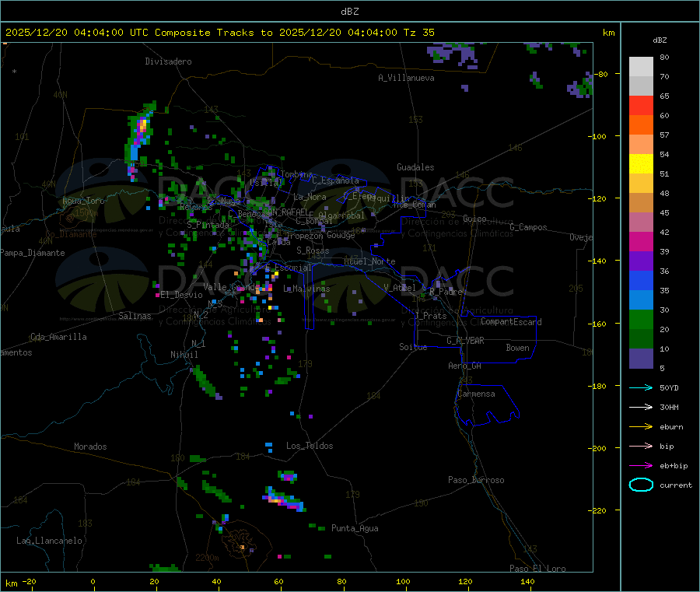Click the Atuel_Norte map label
The width and height of the screenshot is (700, 592).
pyautogui.click(x=369, y=261)
